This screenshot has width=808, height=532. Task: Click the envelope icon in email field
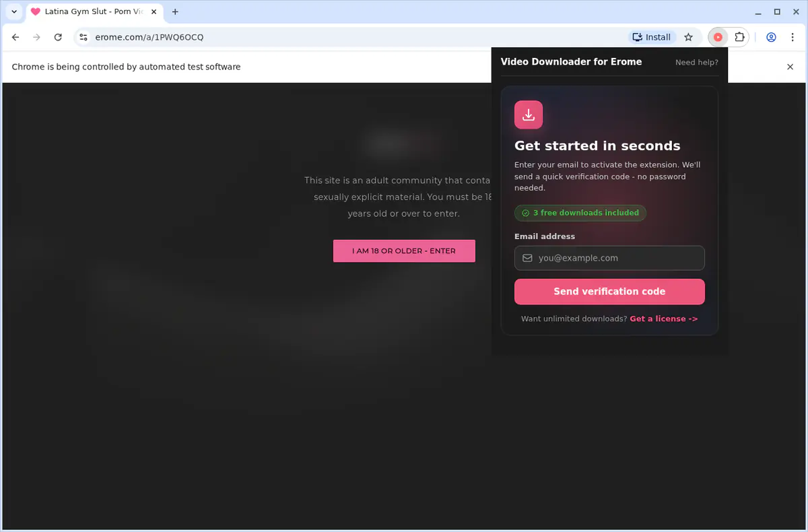[527, 258]
